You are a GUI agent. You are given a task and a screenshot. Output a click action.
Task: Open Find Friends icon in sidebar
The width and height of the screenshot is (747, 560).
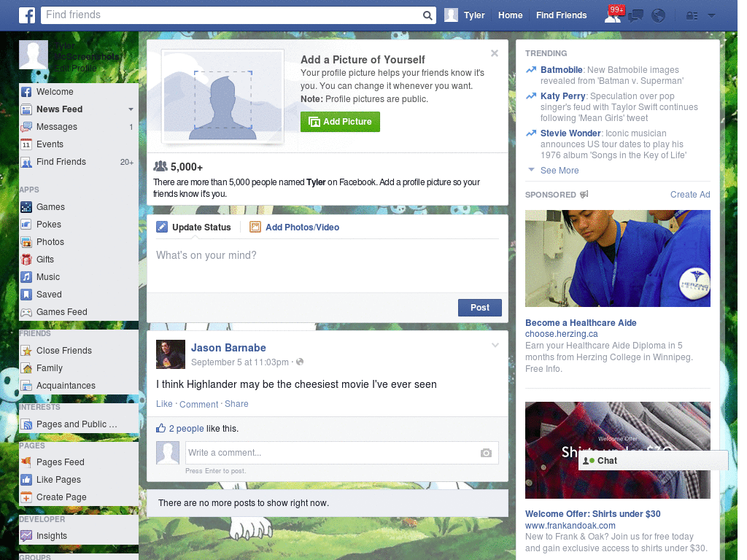[26, 162]
